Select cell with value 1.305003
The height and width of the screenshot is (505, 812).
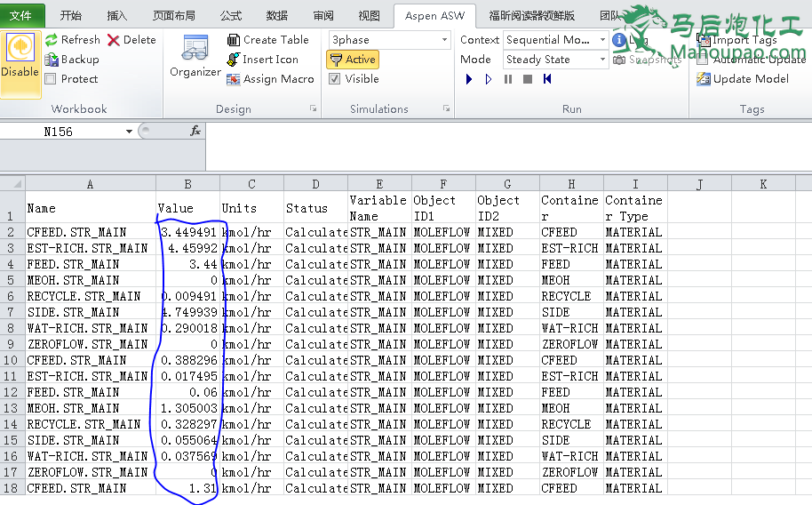188,409
